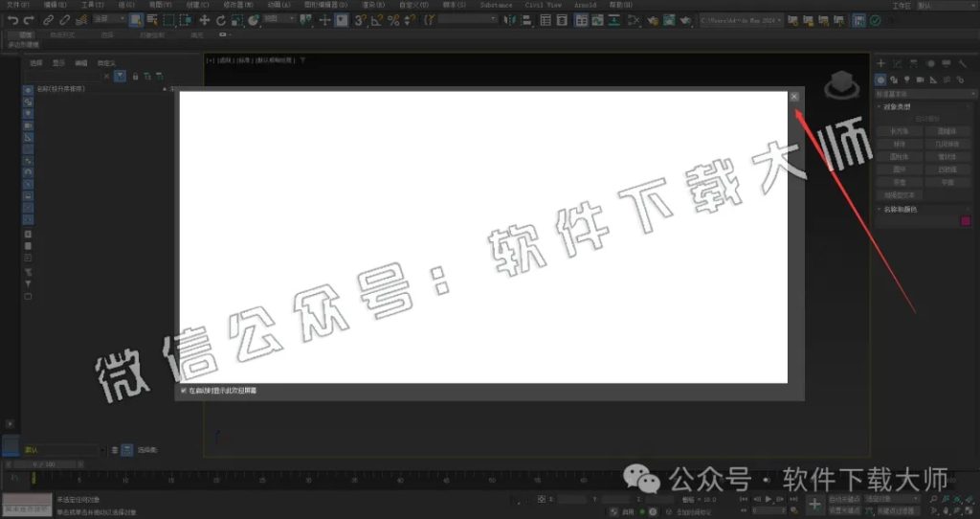This screenshot has width=980, height=519.
Task: Click the Play Animation button
Action: [x=768, y=499]
